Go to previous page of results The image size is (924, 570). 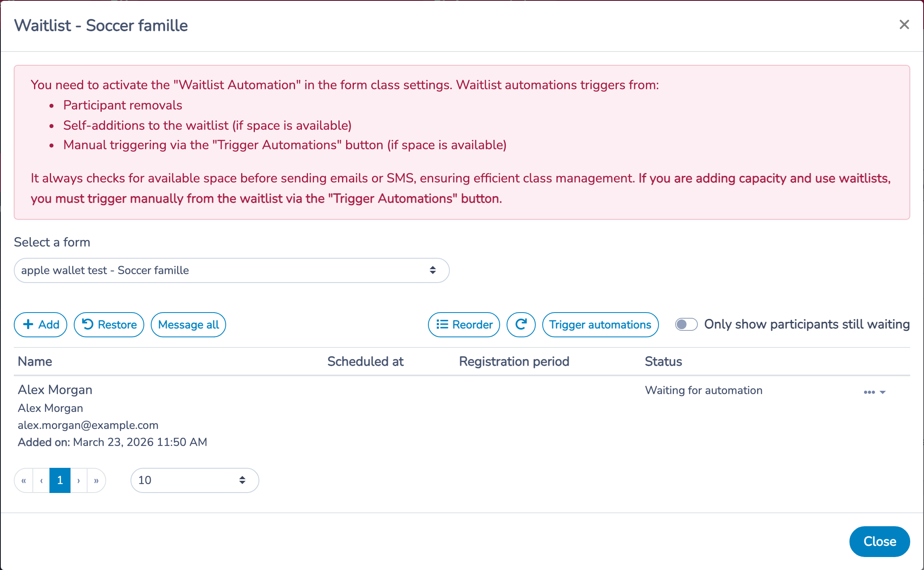coord(41,480)
